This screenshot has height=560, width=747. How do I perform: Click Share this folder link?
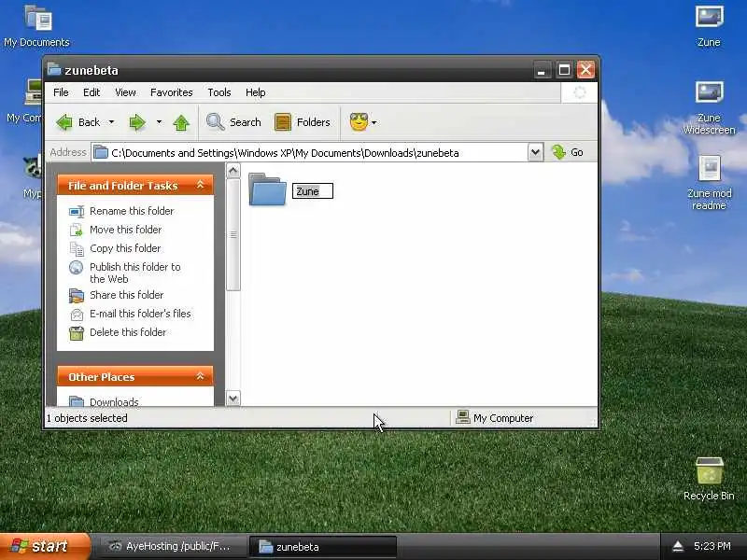pos(127,295)
